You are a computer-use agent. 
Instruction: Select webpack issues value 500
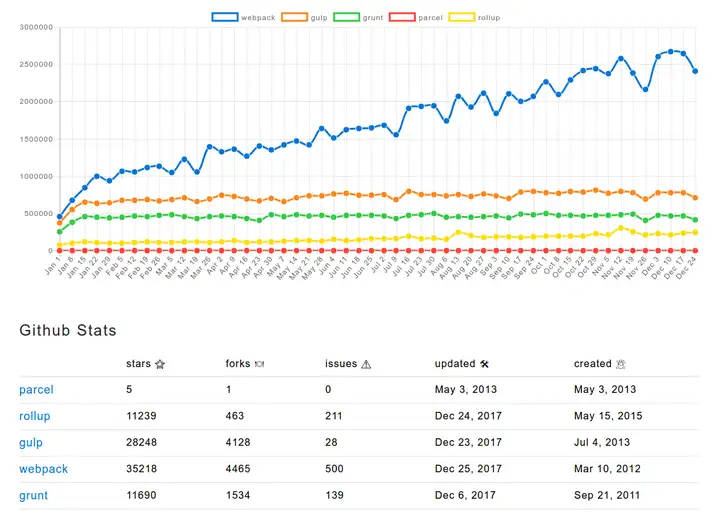[x=334, y=469]
